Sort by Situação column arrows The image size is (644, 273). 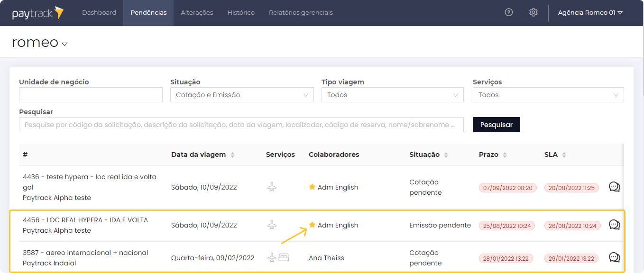446,155
